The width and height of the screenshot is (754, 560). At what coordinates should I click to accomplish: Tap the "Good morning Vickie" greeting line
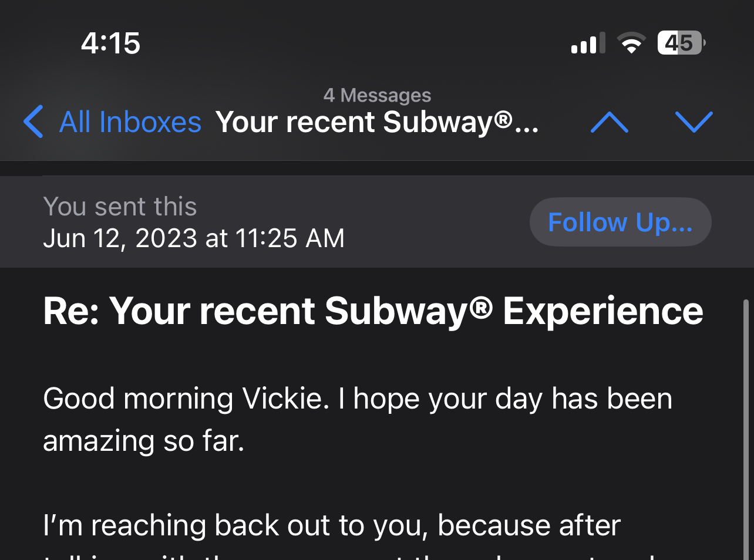[357, 399]
